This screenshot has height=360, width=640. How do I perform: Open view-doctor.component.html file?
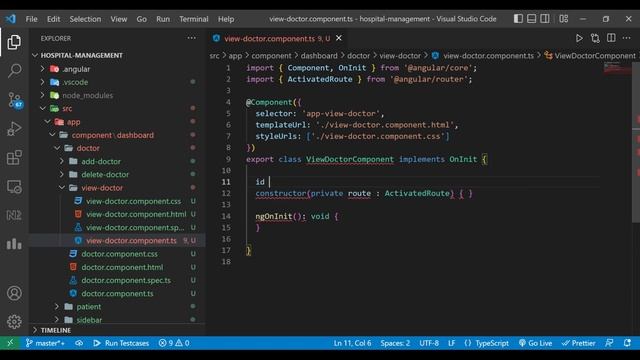(x=136, y=214)
